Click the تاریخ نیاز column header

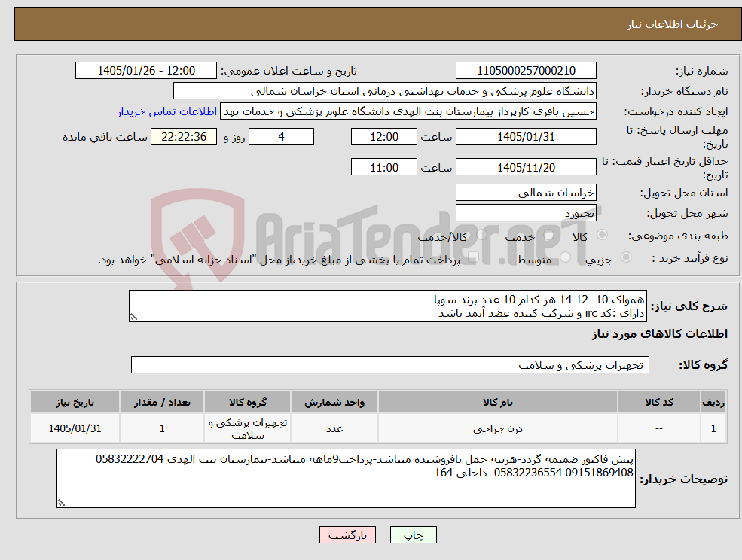point(75,402)
